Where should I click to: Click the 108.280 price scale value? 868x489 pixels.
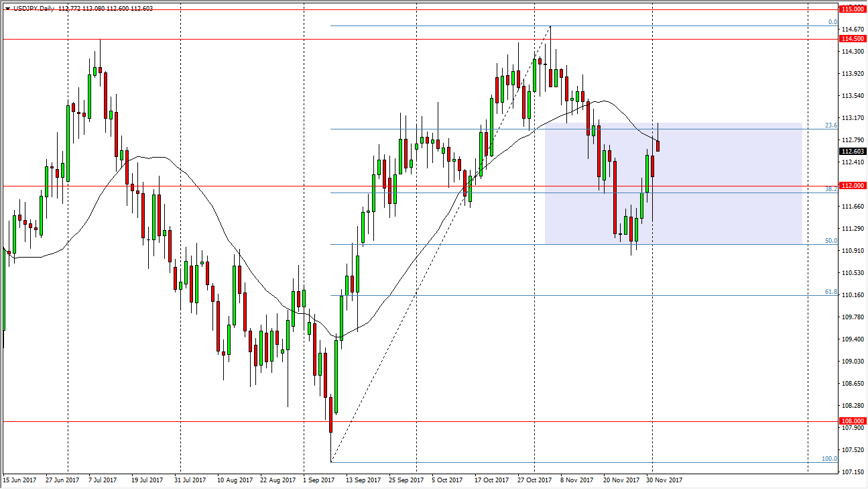pyautogui.click(x=854, y=406)
